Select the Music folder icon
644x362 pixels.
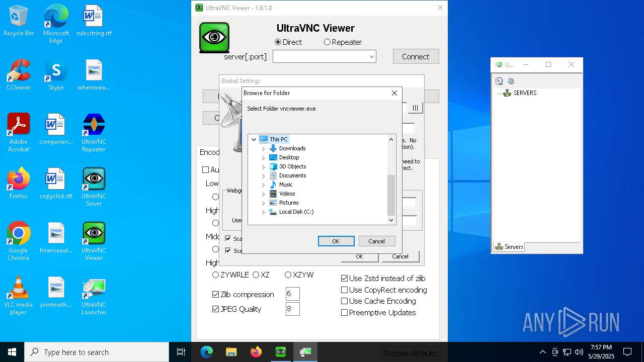273,185
